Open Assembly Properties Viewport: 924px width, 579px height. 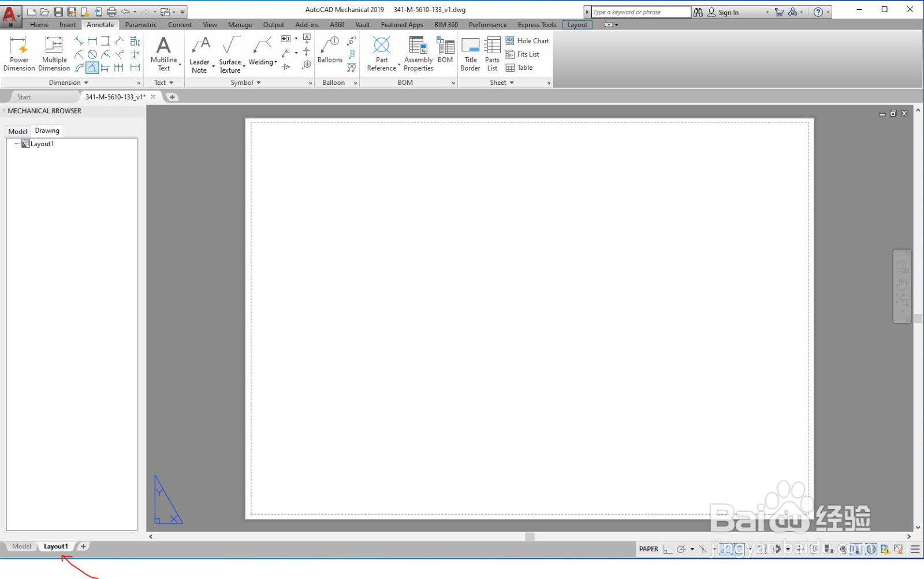click(419, 54)
